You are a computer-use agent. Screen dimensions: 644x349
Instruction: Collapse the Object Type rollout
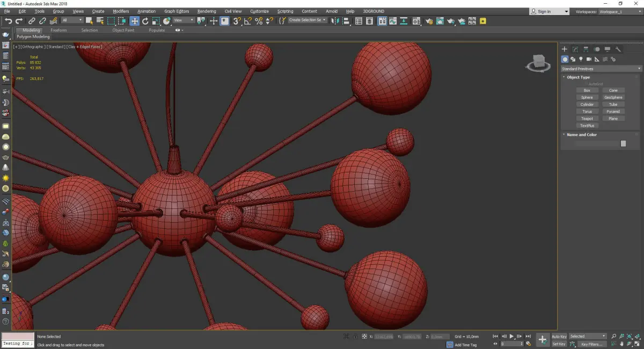click(578, 77)
